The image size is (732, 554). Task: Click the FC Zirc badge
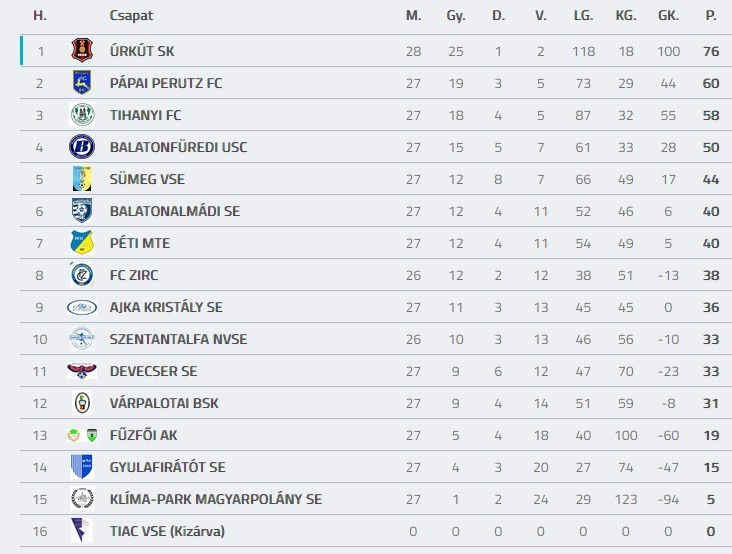coord(82,275)
